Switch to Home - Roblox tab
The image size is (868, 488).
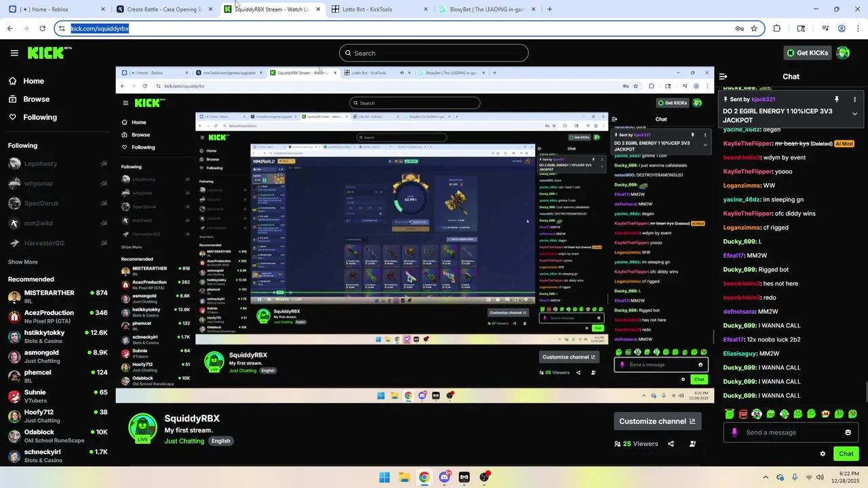(56, 9)
